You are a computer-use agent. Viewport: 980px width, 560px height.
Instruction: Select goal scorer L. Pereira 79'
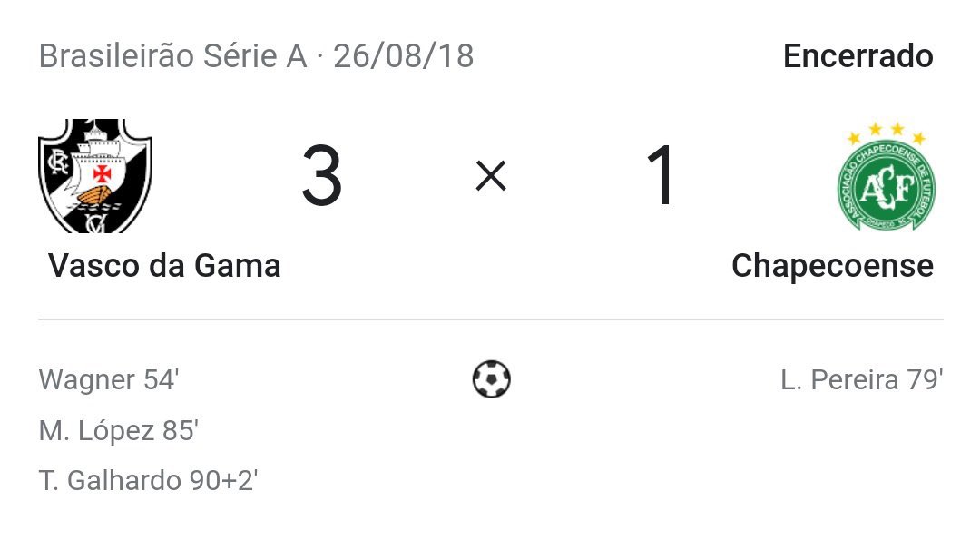[861, 379]
